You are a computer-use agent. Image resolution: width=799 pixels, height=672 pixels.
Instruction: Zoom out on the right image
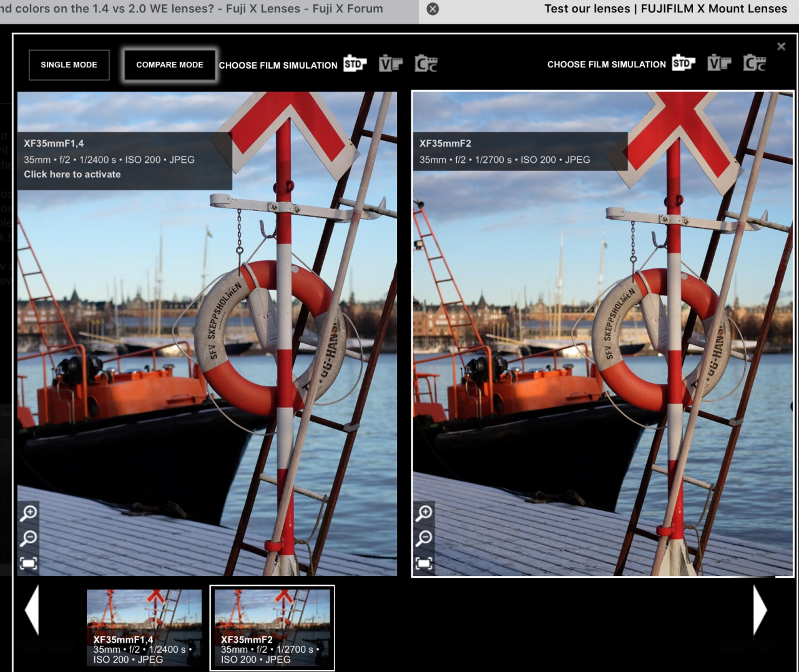424,538
